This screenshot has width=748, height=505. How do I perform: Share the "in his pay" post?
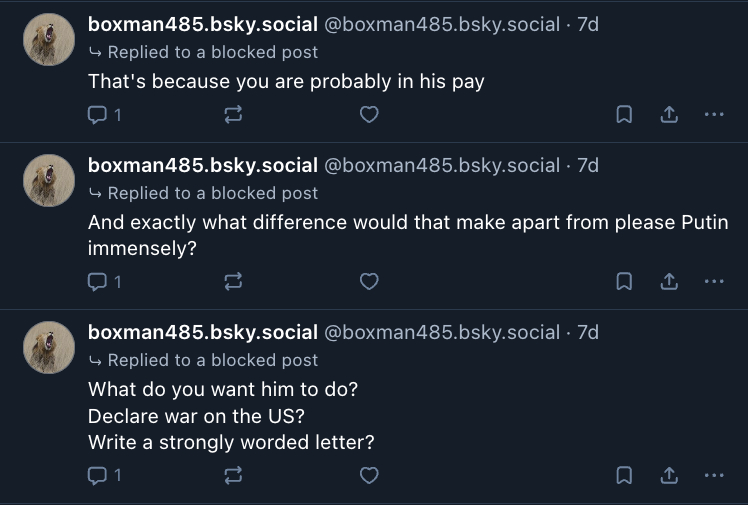pyautogui.click(x=668, y=115)
